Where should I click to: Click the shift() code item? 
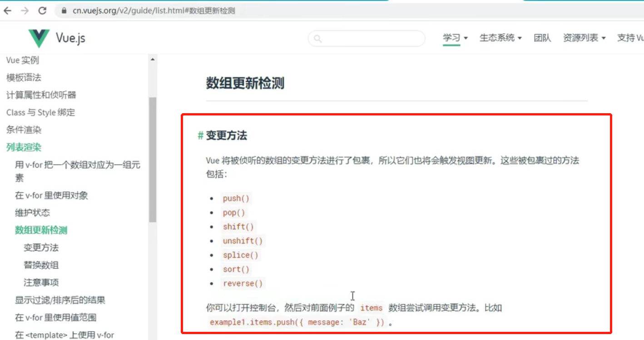(238, 227)
